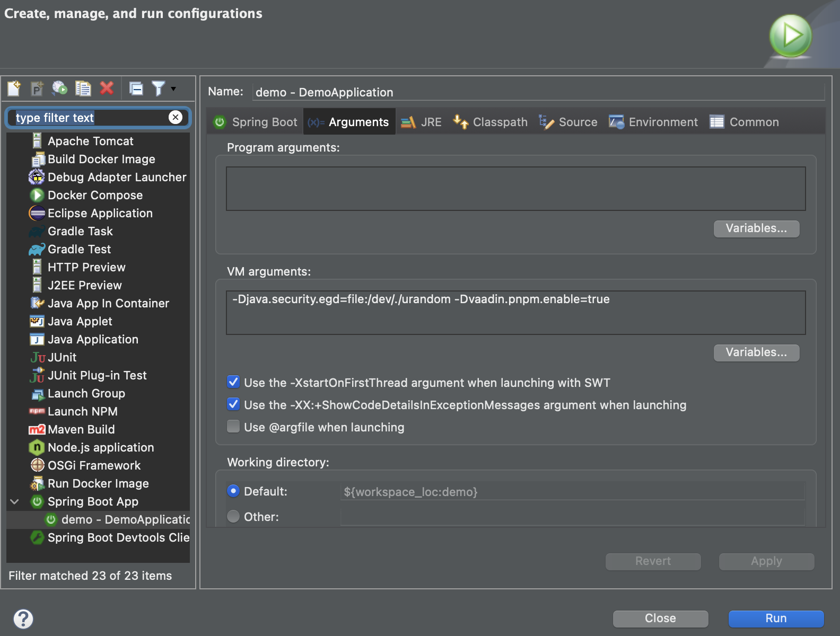Select the Other working directory radio
The width and height of the screenshot is (840, 636).
pos(233,516)
